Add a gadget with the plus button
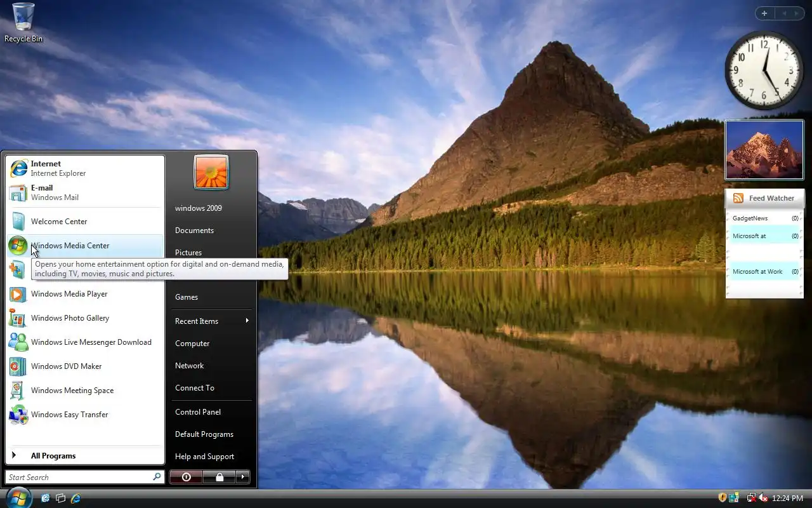This screenshot has width=812, height=508. point(764,13)
